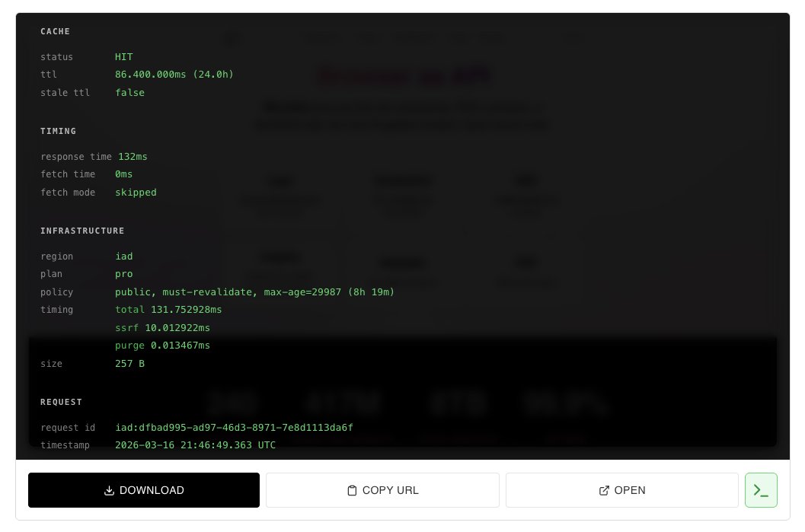This screenshot has height=532, width=805.
Task: Select the cache status value HIT
Action: (123, 57)
